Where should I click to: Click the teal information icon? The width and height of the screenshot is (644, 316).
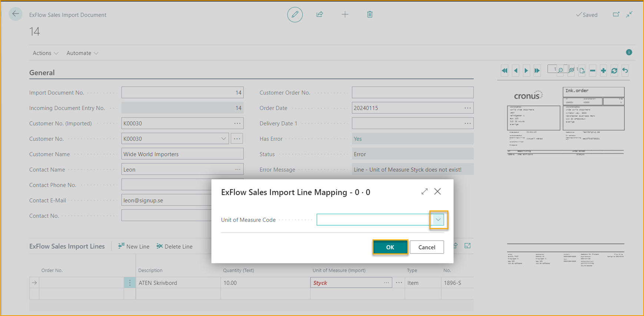(629, 52)
